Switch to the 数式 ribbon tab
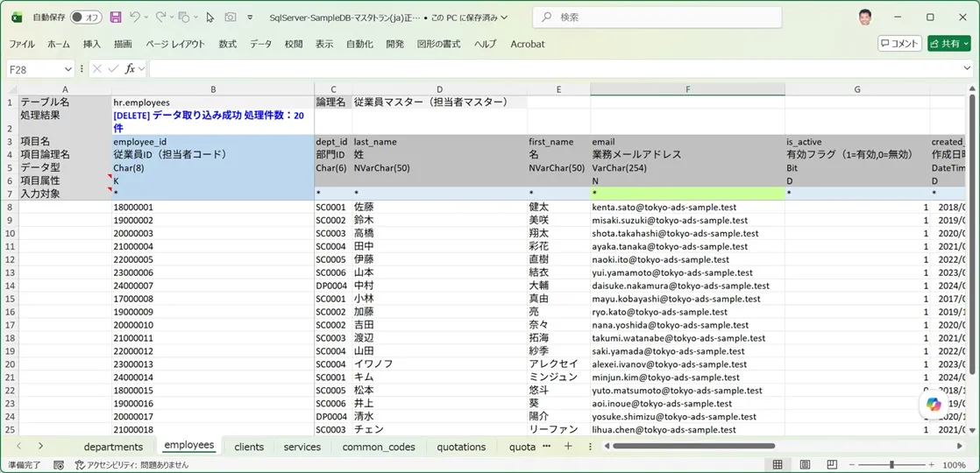Screen dimensions: 980x473 point(228,45)
